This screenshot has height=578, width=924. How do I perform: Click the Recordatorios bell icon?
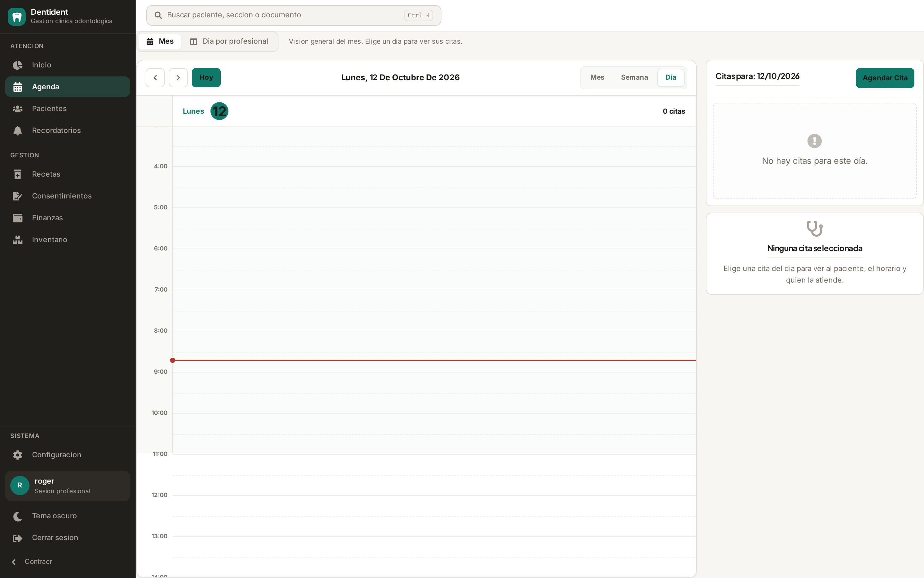(x=18, y=130)
